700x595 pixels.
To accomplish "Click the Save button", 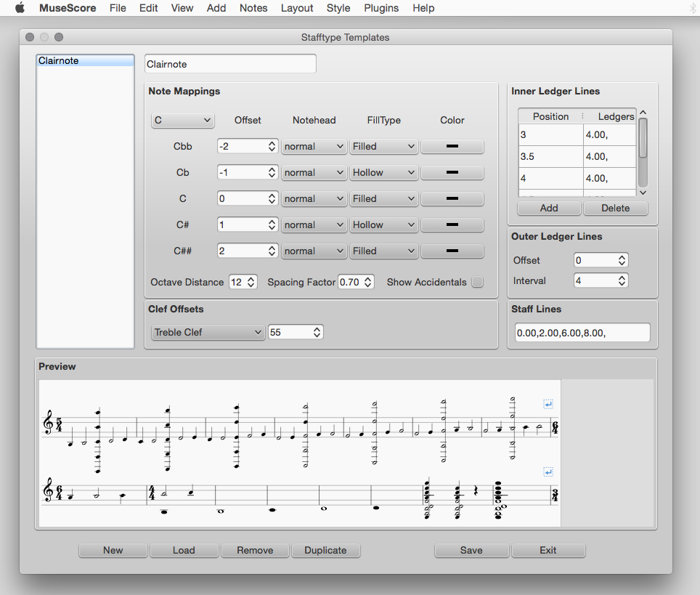I will [x=471, y=550].
